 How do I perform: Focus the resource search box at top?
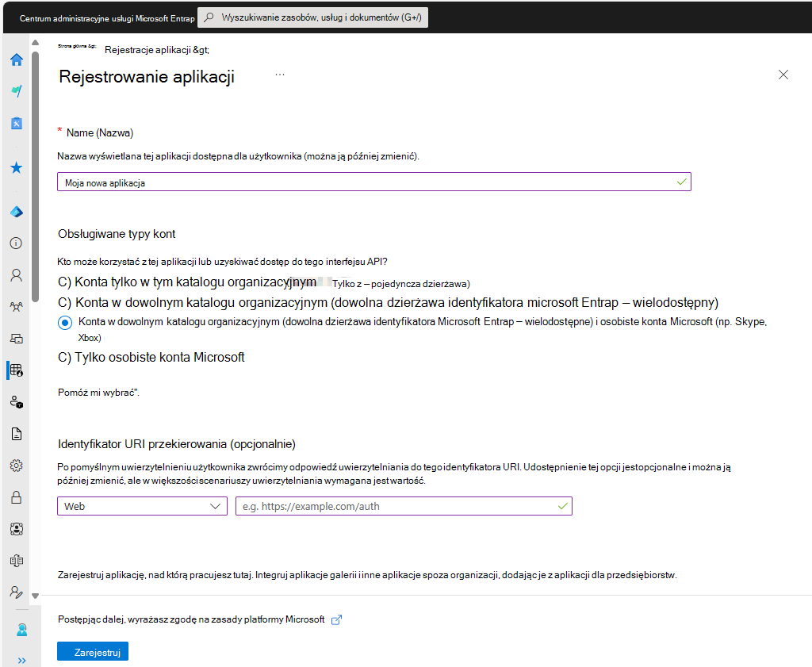click(x=312, y=17)
